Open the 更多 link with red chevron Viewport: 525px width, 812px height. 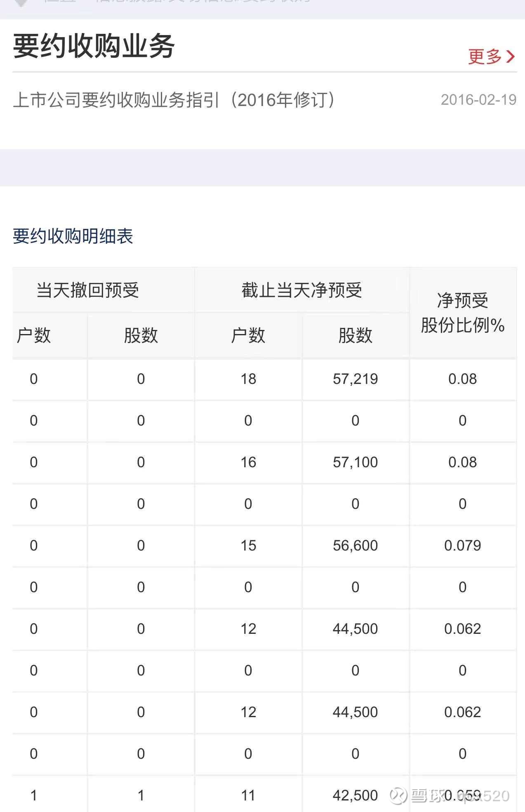click(491, 56)
